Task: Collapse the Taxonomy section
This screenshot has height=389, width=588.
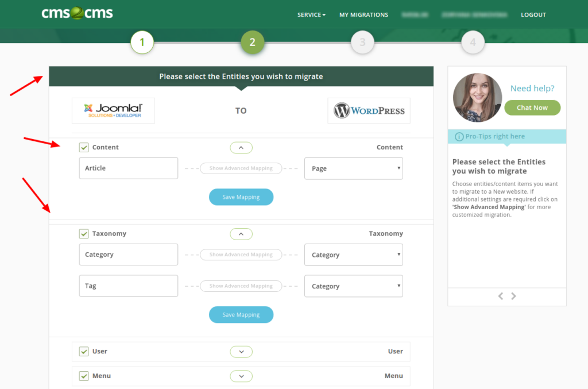Action: [x=241, y=234]
